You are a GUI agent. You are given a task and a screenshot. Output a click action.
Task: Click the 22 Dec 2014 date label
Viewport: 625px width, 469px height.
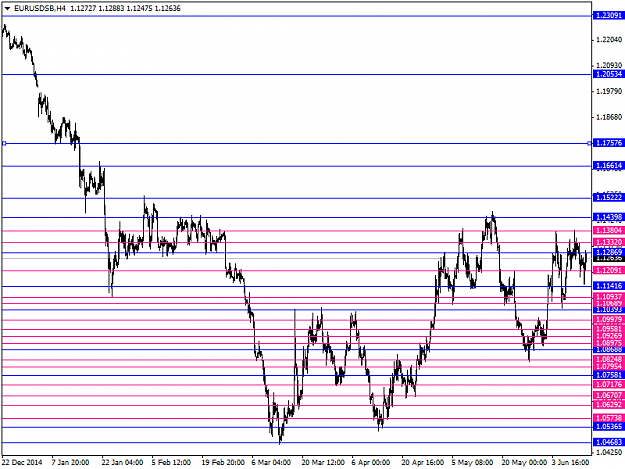click(x=22, y=463)
